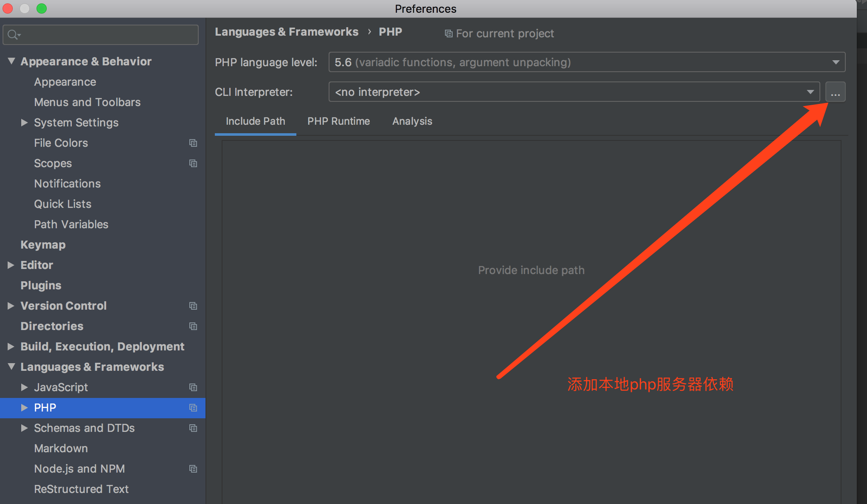Click project-level icon beside JavaScript
The height and width of the screenshot is (504, 867).
[x=193, y=387]
